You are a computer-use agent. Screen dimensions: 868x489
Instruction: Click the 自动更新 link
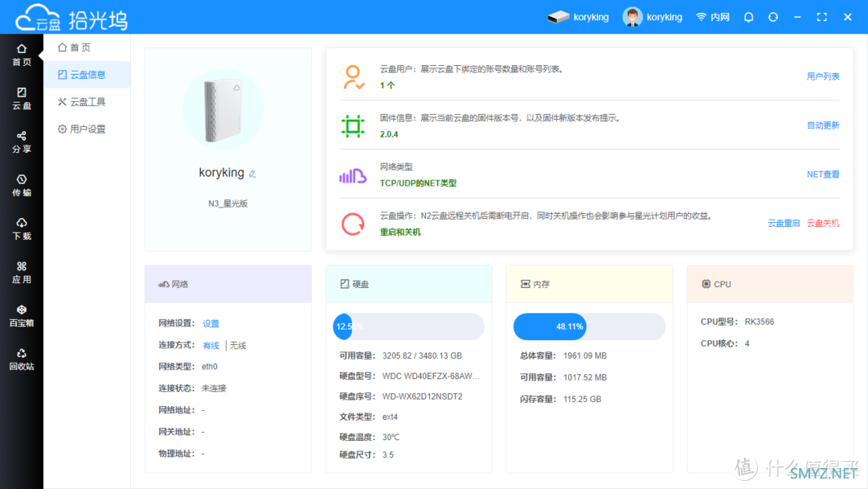(823, 125)
